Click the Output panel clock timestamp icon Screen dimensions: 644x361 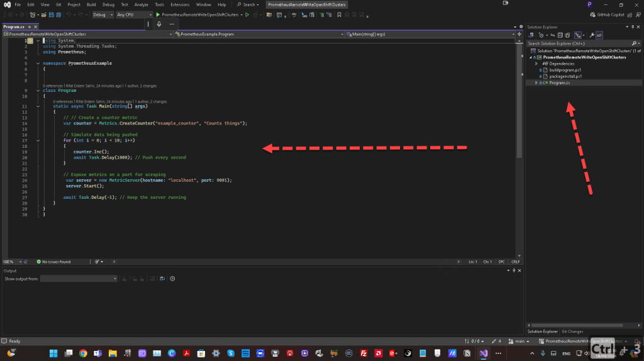tap(172, 279)
